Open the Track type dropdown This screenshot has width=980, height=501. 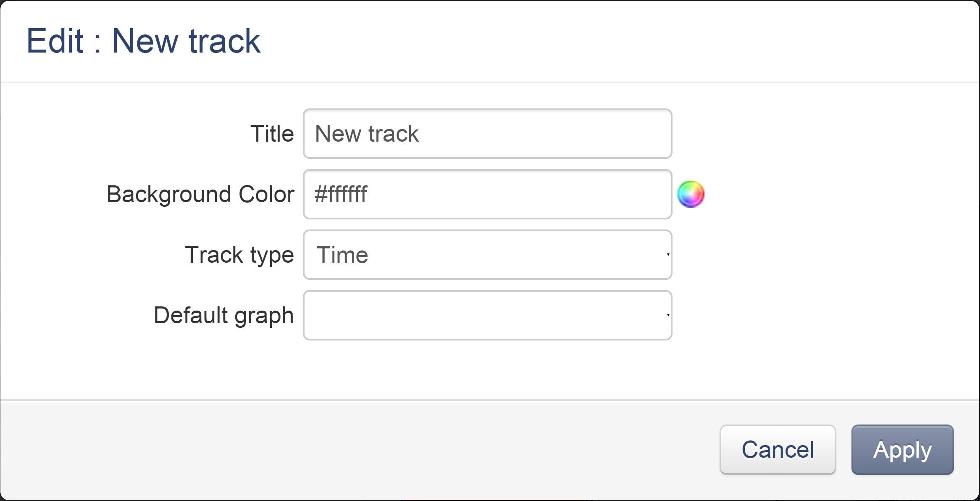pos(487,254)
